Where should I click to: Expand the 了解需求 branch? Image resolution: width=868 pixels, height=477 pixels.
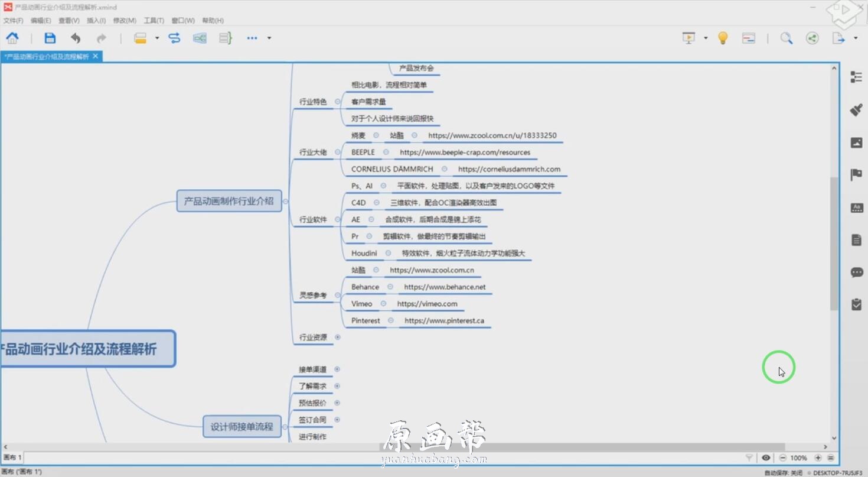pyautogui.click(x=337, y=386)
